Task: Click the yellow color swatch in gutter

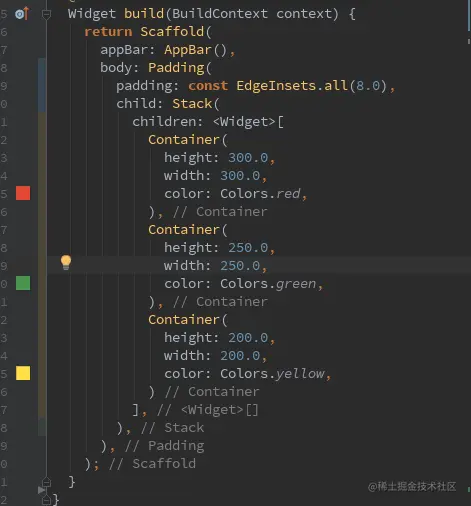Action: tap(23, 373)
